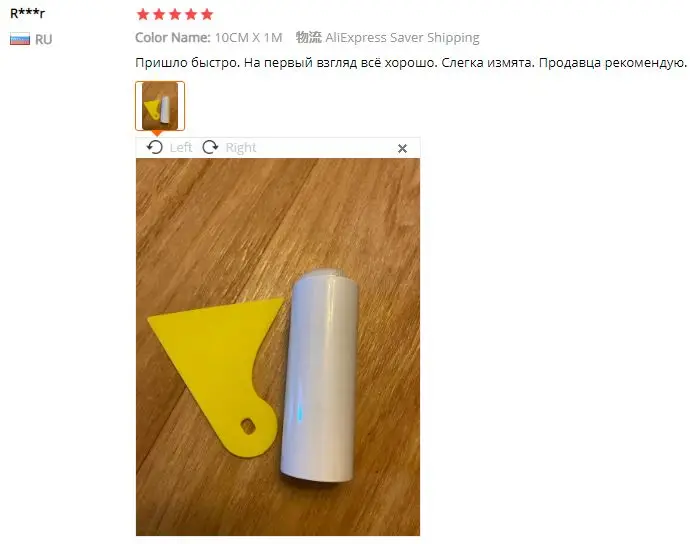690x544 pixels.
Task: Click the first red rating star
Action: point(143,15)
